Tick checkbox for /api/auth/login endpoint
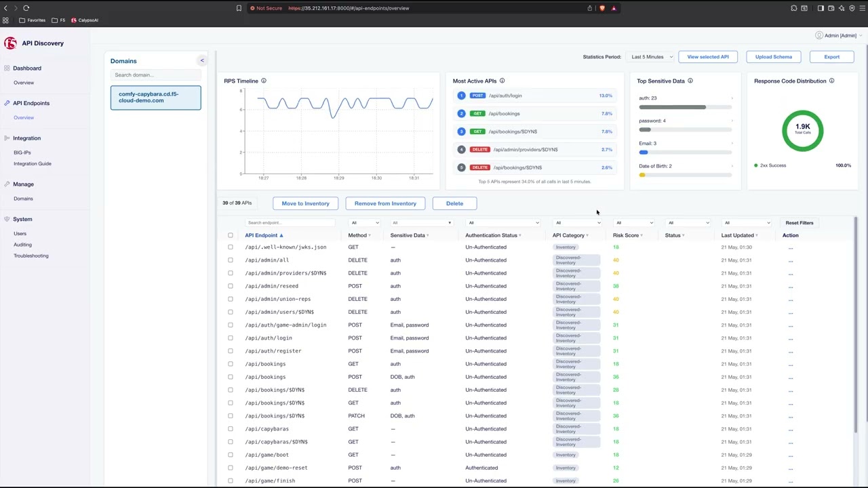The image size is (868, 488). pos(231,338)
